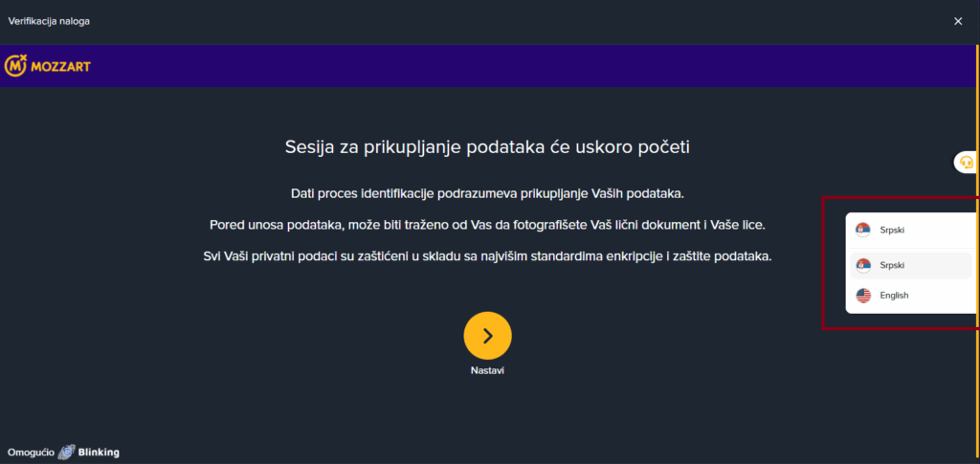Click the sentence starting with Svi Vaši privatni podaci

click(x=487, y=256)
